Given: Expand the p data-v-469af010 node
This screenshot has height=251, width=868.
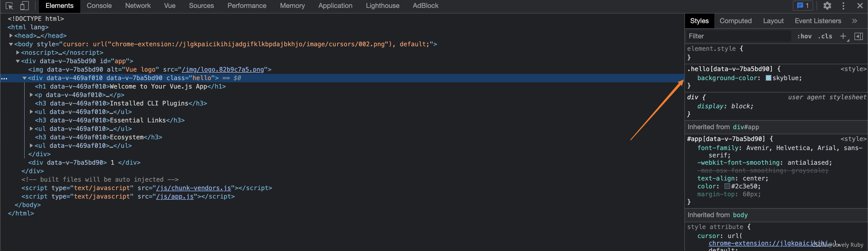Looking at the screenshot, I should click(31, 95).
